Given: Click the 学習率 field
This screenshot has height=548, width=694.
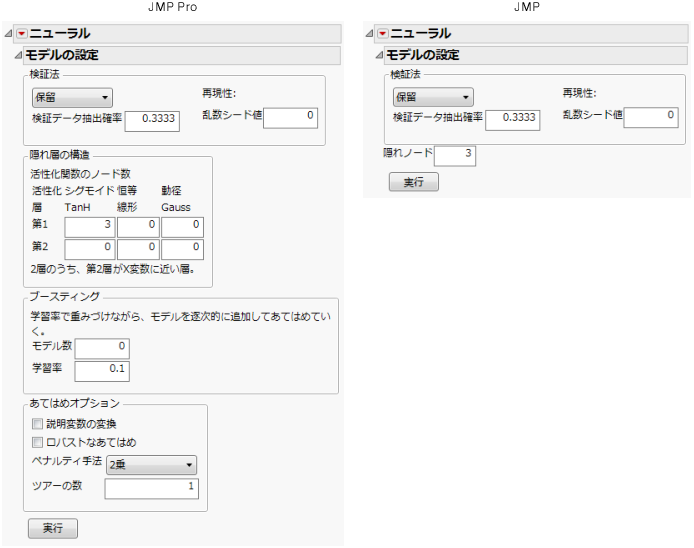Looking at the screenshot, I should pyautogui.click(x=102, y=371).
